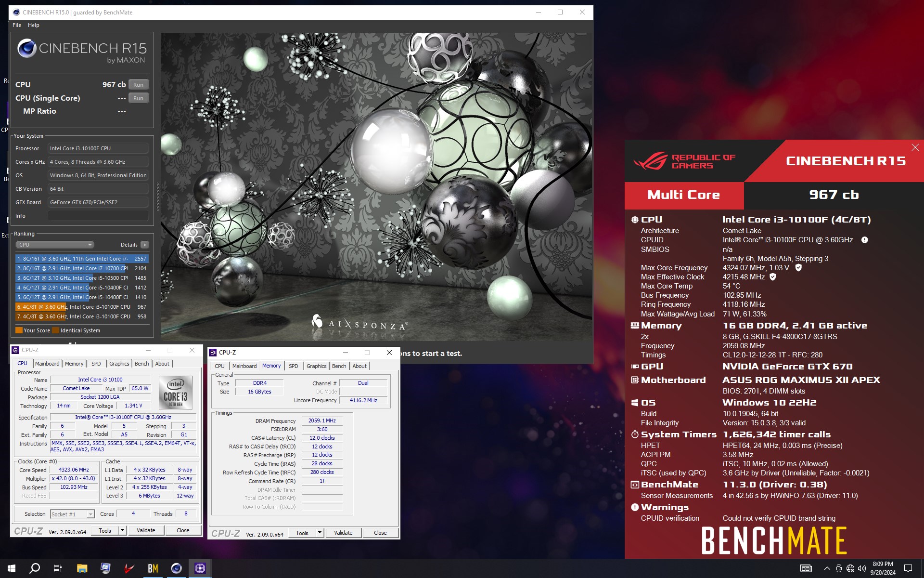Toggle the ranking Details arrow button

pyautogui.click(x=144, y=245)
